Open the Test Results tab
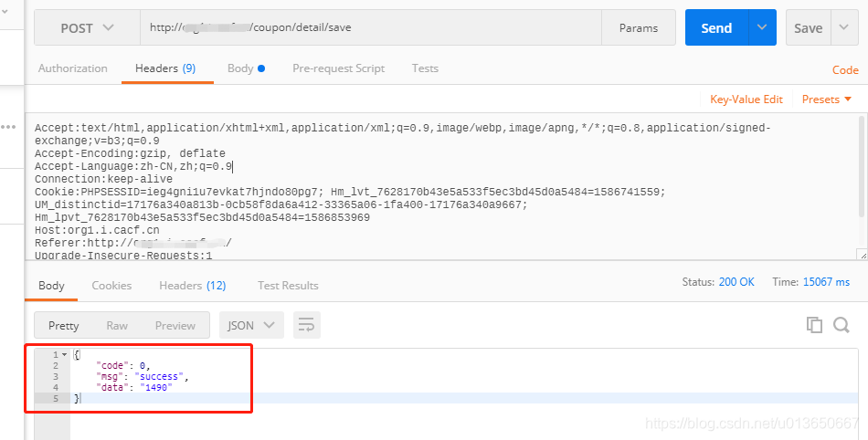This screenshot has height=440, width=868. click(x=288, y=286)
